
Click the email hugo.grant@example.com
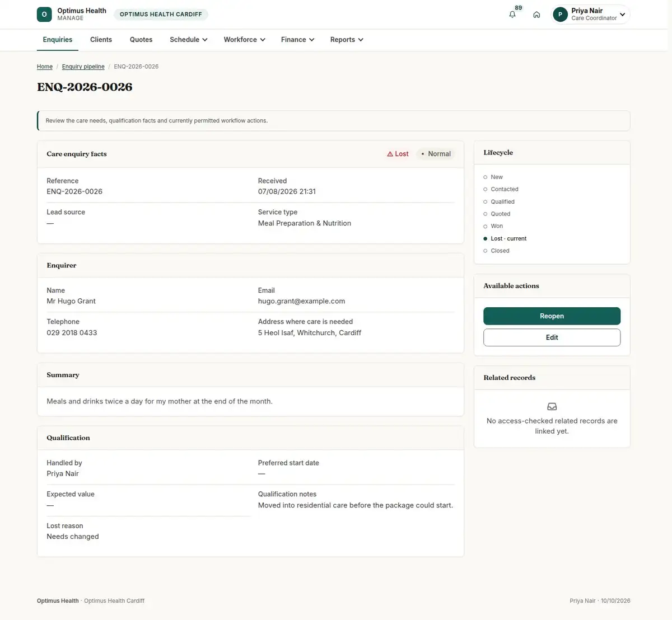click(301, 301)
